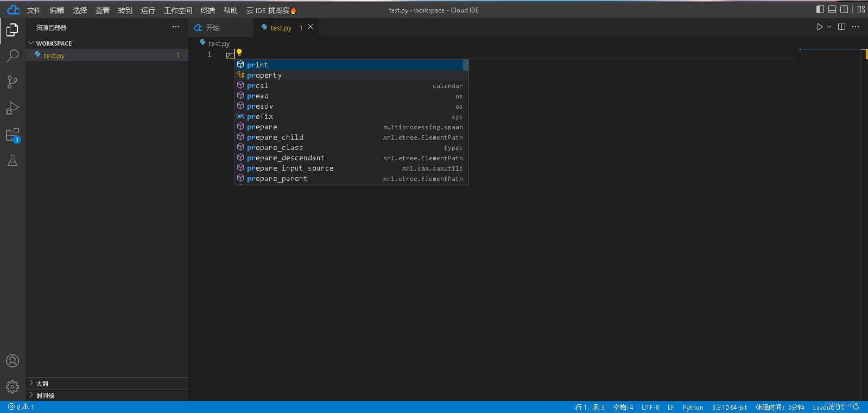Image resolution: width=868 pixels, height=413 pixels.
Task: Open the 运行 menu
Action: coord(148,10)
